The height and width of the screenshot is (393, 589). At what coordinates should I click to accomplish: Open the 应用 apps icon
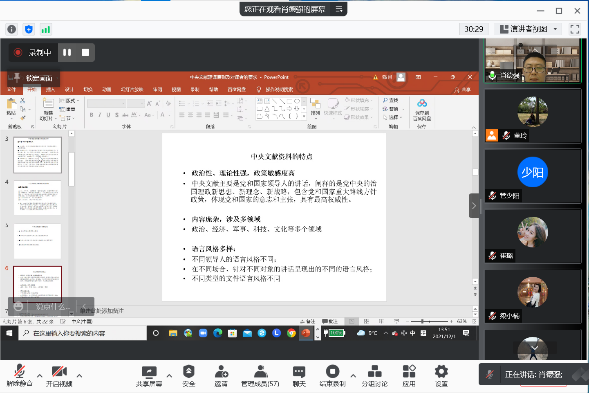[x=409, y=371]
